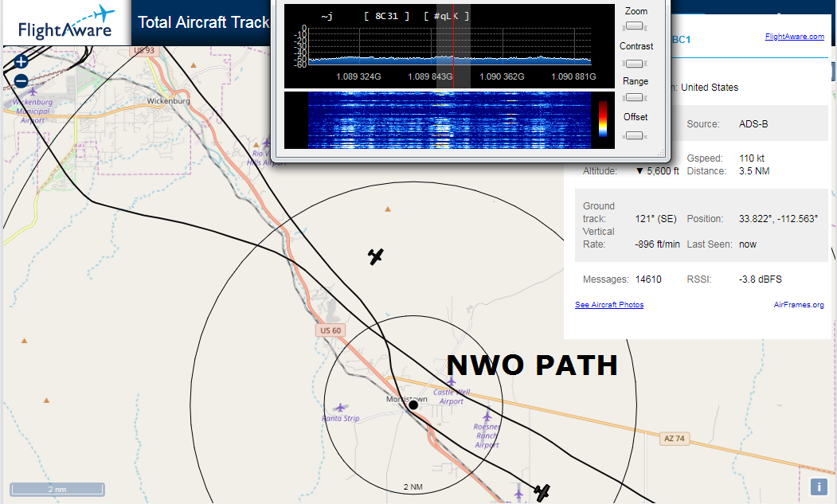Click the RSSI value -3.8 dBFS

(760, 279)
